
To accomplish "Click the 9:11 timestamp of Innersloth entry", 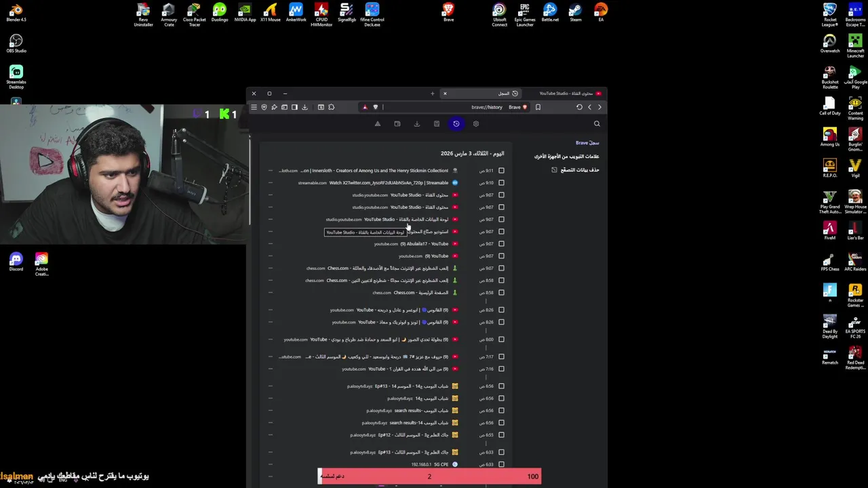I will (x=486, y=171).
